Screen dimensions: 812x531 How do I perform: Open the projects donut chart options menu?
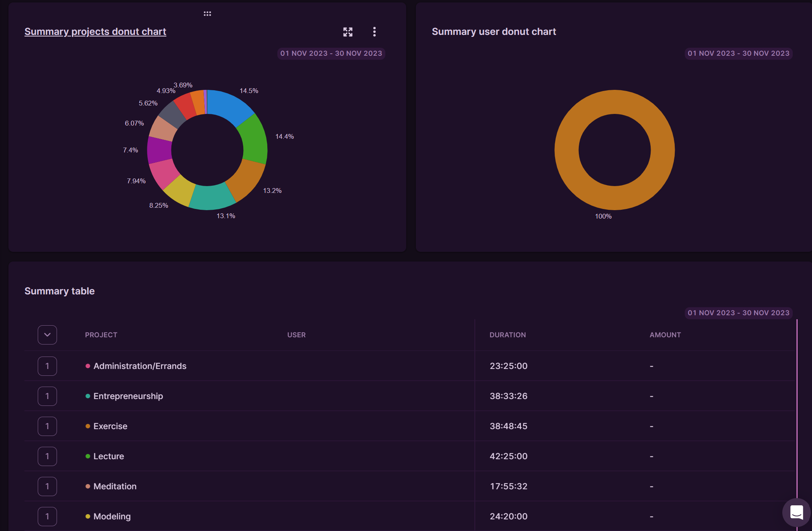[374, 32]
